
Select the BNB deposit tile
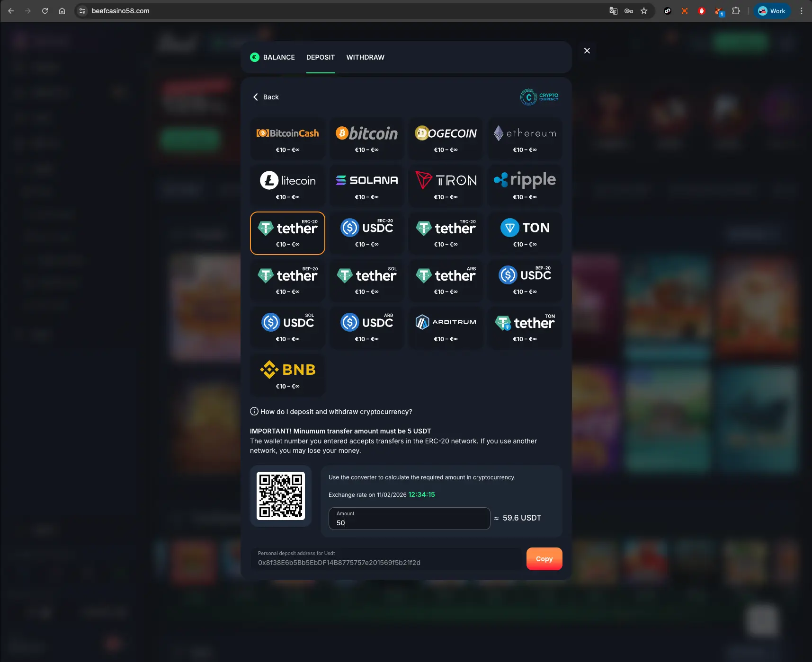(287, 375)
